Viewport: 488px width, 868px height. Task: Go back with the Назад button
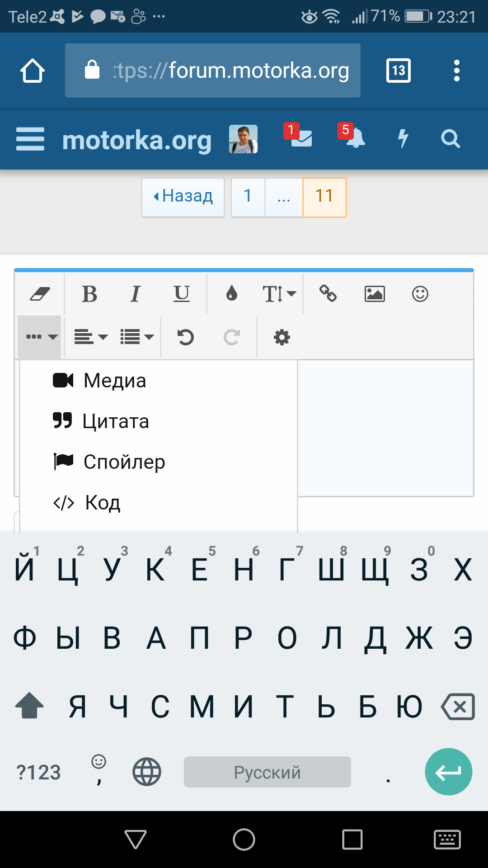pos(183,197)
